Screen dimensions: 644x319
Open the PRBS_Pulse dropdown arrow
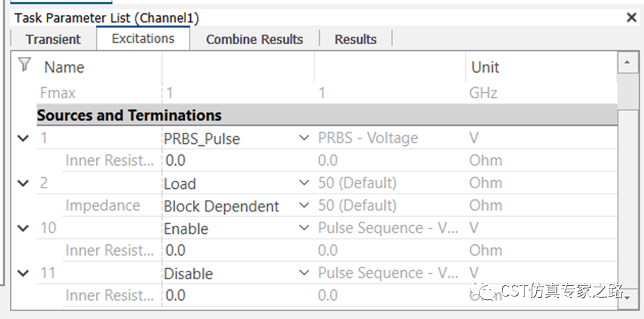click(x=304, y=138)
